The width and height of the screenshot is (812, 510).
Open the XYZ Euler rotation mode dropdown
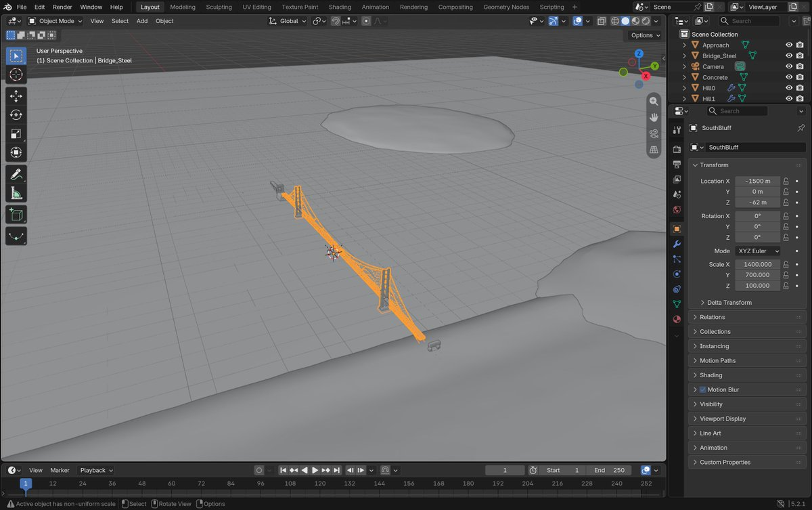coord(758,251)
